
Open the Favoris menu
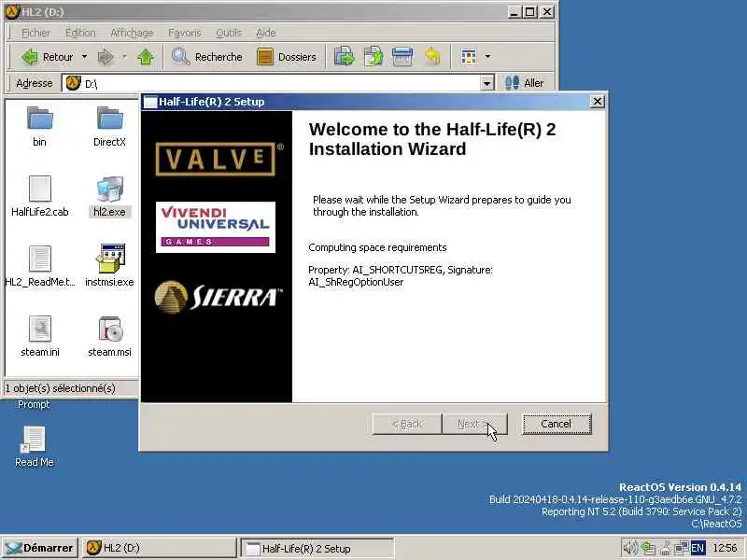point(184,33)
